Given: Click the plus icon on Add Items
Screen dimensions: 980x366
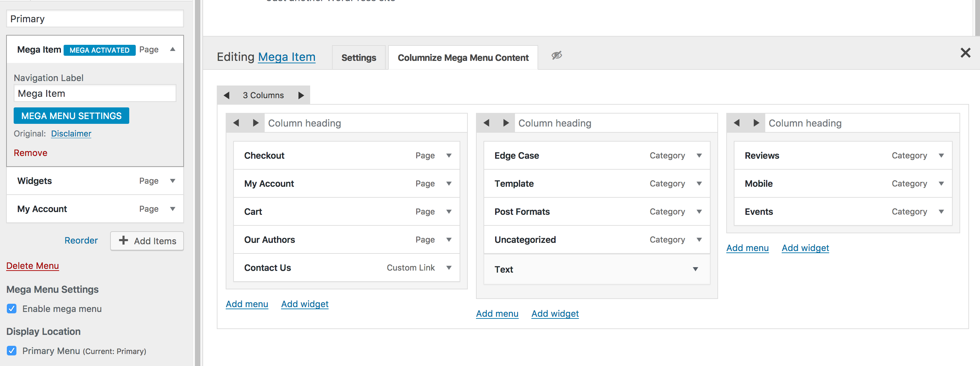Looking at the screenshot, I should click(x=123, y=240).
